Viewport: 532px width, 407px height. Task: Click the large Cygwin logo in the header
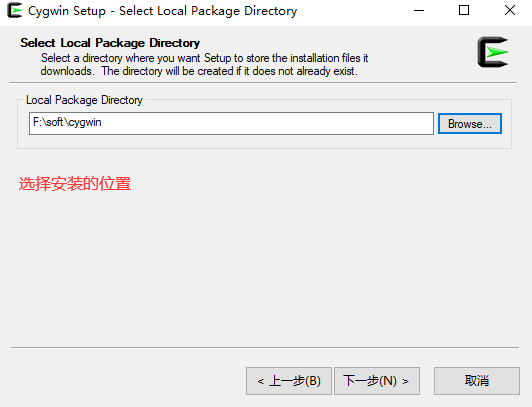(493, 52)
